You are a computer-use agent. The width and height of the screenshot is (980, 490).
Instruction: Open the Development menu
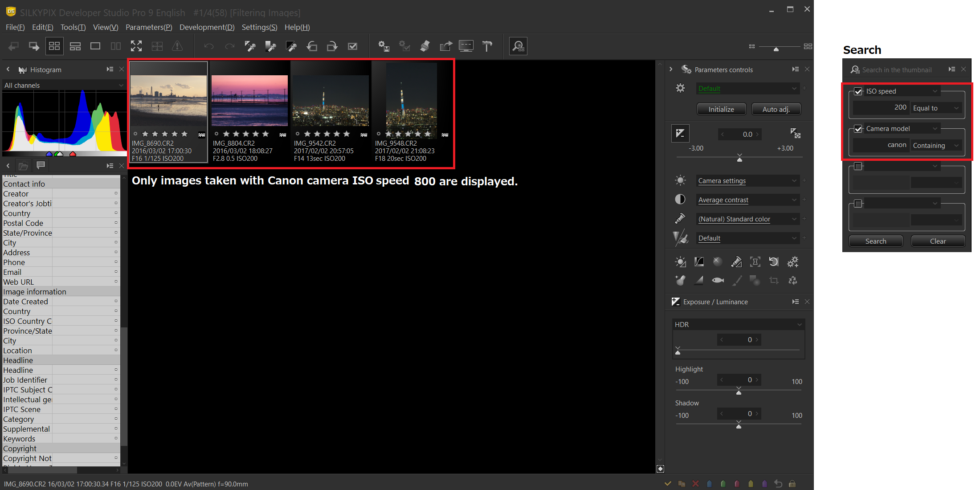coord(207,27)
